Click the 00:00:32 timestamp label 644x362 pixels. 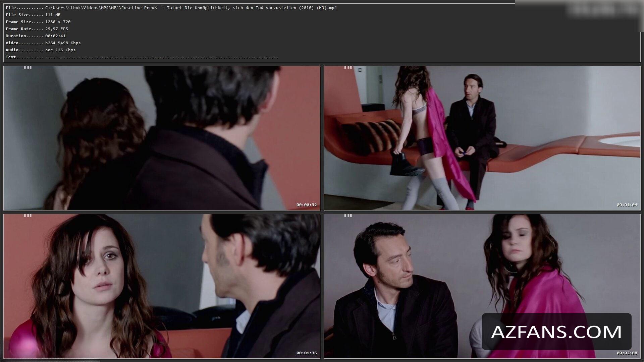(307, 205)
